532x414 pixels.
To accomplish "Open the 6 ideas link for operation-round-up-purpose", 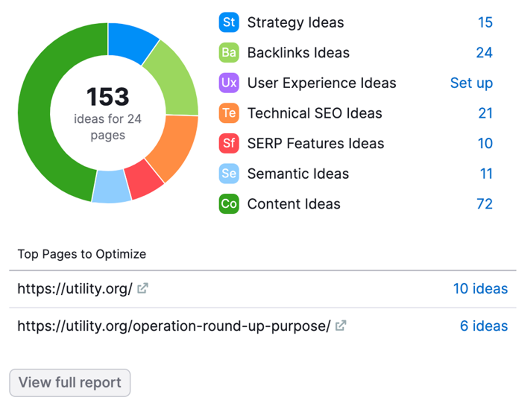I will (x=484, y=326).
